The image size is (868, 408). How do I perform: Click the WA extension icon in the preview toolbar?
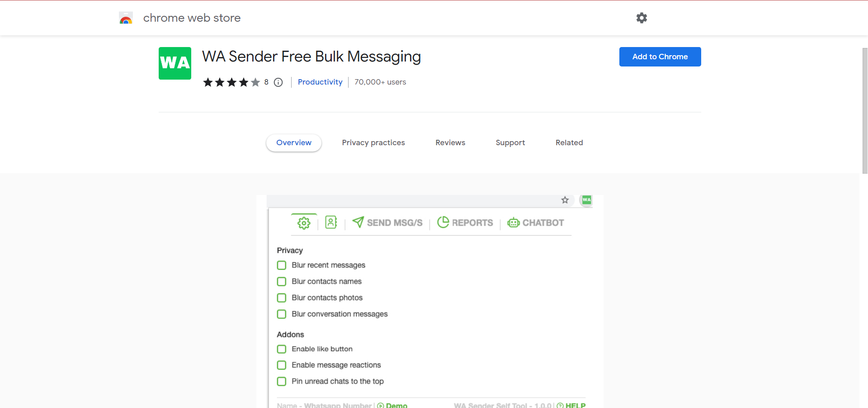point(586,200)
